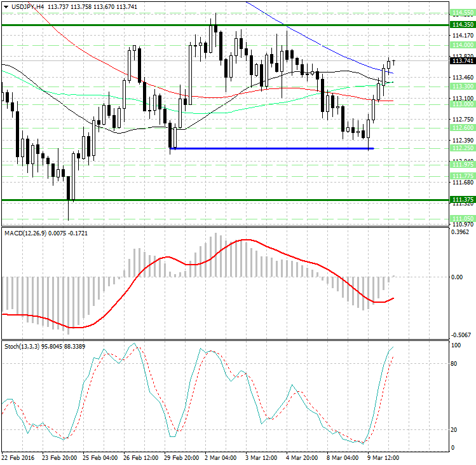Click the 111.775 price level label
The height and width of the screenshot is (465, 476).
point(462,176)
